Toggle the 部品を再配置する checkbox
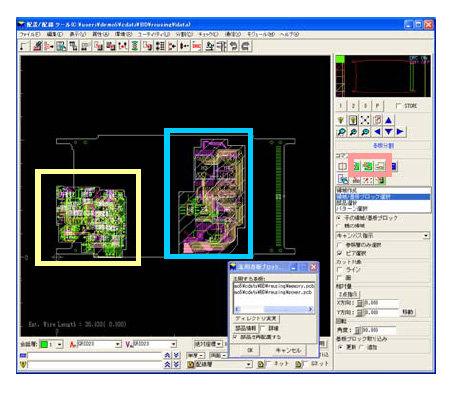This screenshot has height=395, width=455. (x=236, y=337)
